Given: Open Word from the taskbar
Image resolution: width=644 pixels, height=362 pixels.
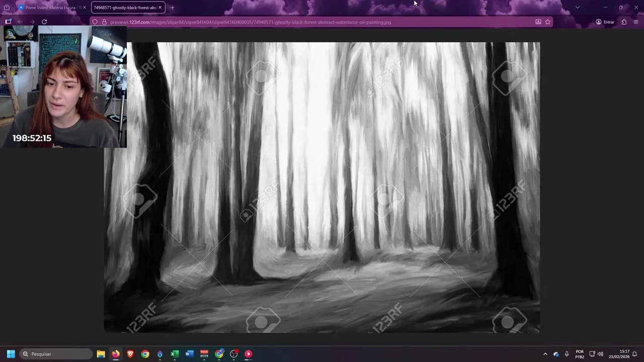Looking at the screenshot, I should [189, 354].
